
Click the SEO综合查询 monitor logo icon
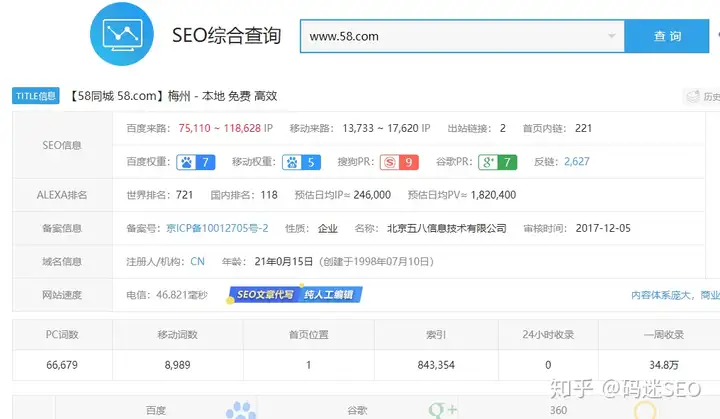[122, 34]
